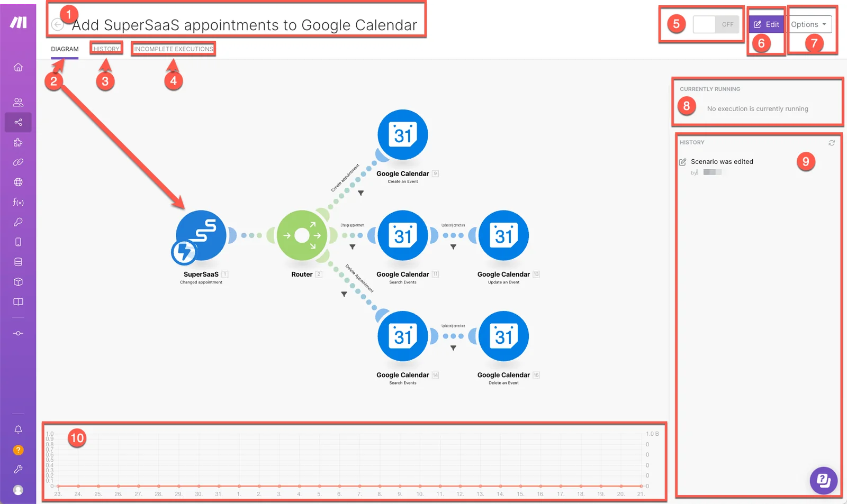
Task: Open the chat support bubble
Action: [824, 480]
